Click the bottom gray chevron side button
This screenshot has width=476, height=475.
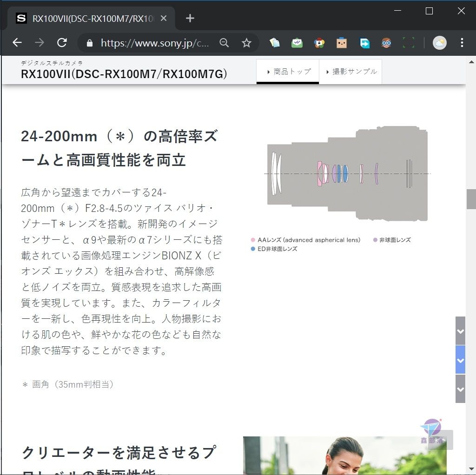[461, 389]
